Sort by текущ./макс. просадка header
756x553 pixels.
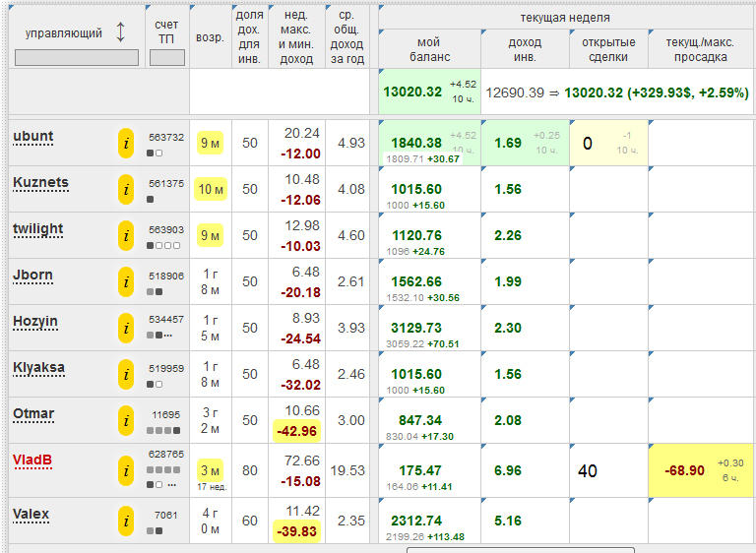700,49
